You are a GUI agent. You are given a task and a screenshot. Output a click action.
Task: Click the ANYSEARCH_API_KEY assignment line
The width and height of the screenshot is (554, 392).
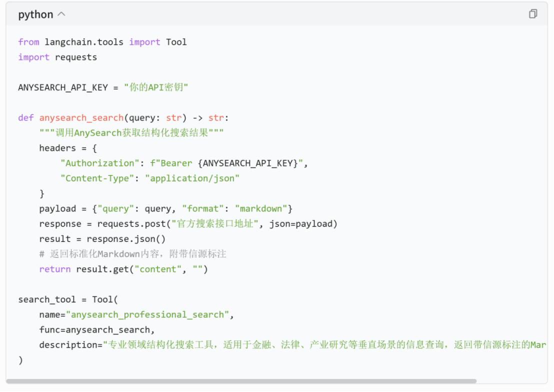[103, 87]
